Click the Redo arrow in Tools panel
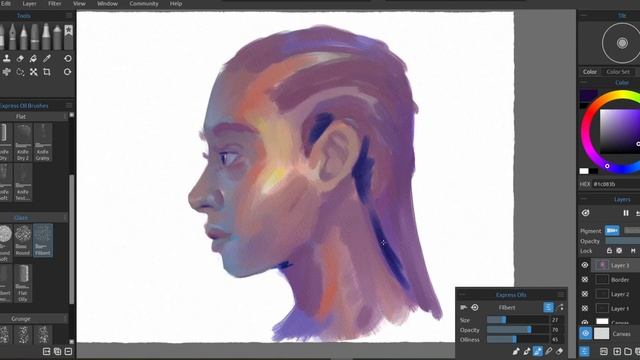 [68, 72]
